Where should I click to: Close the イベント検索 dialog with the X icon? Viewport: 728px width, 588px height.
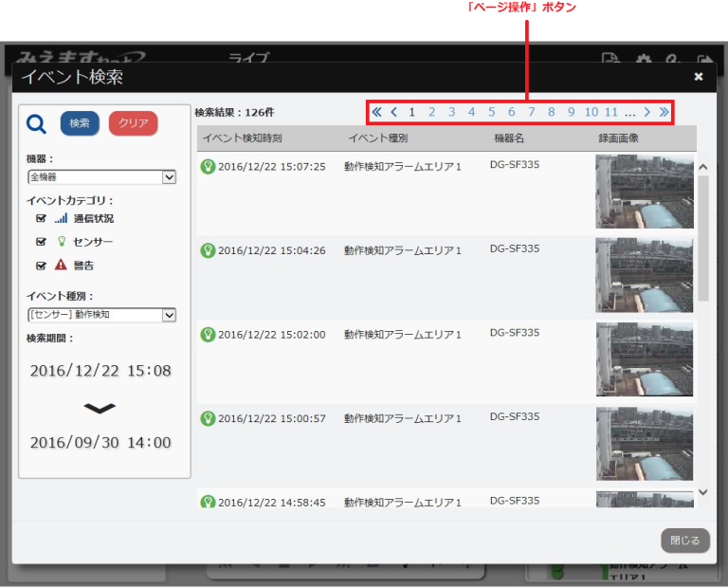[x=699, y=77]
